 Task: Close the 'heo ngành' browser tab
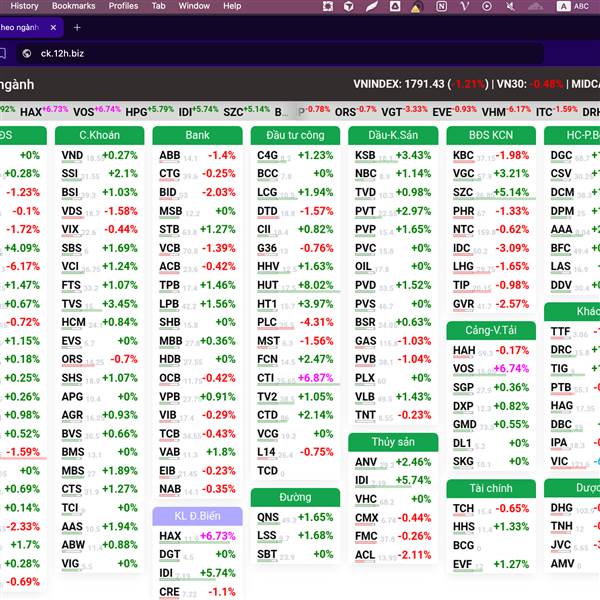point(53,28)
